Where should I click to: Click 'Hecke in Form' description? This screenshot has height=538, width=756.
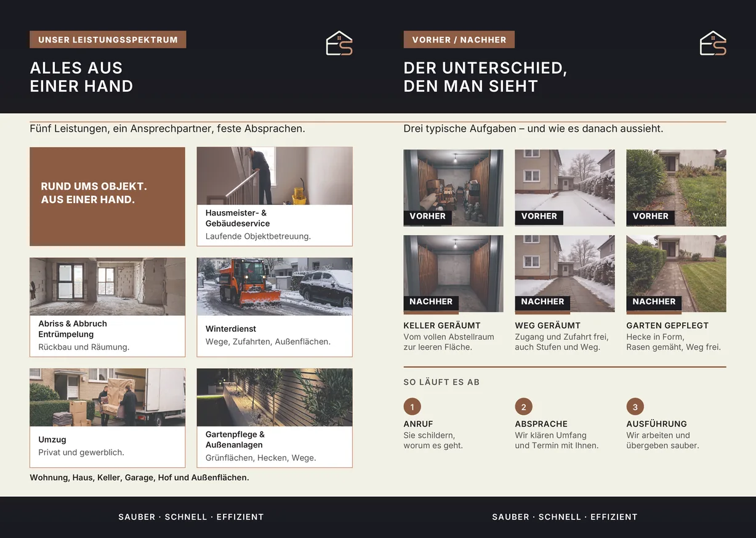click(674, 342)
